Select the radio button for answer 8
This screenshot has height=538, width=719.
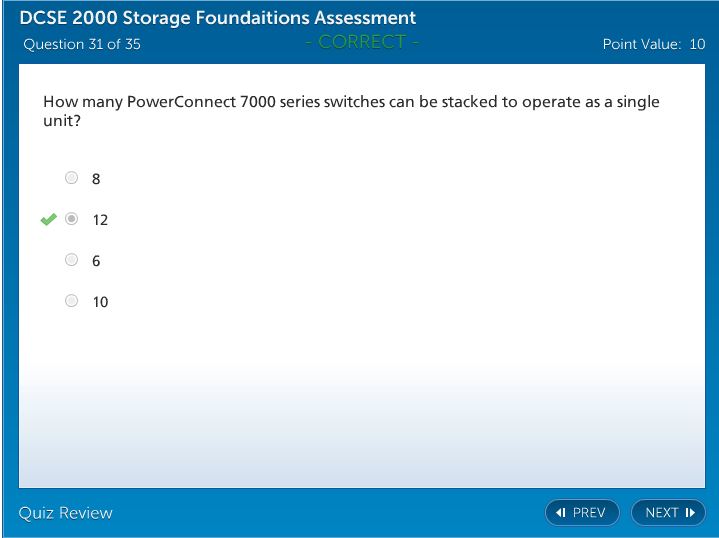pyautogui.click(x=71, y=178)
